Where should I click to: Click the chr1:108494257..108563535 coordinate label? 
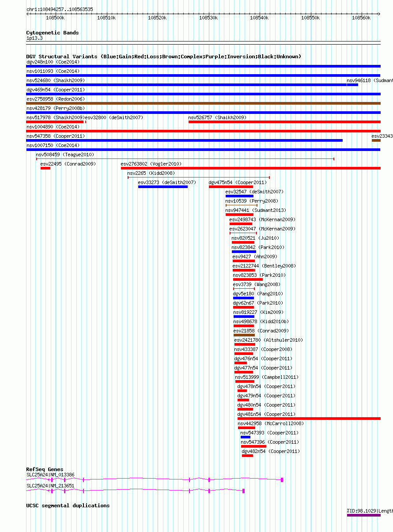coord(60,9)
